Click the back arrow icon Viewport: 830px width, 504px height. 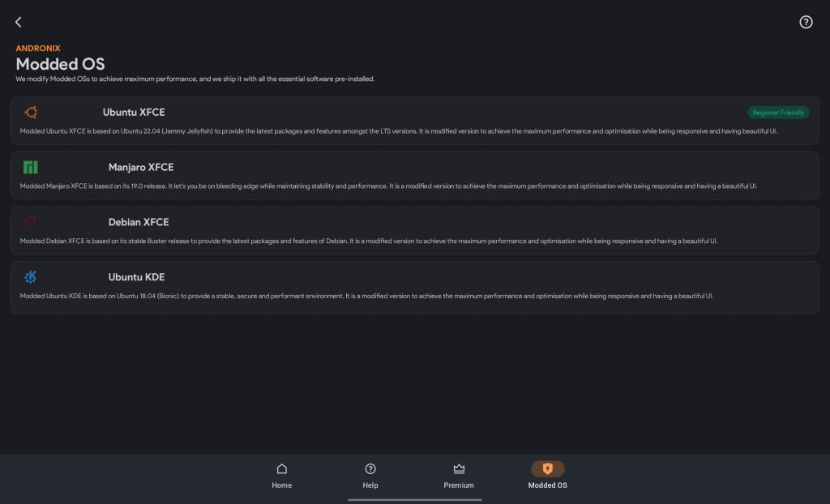pyautogui.click(x=19, y=23)
